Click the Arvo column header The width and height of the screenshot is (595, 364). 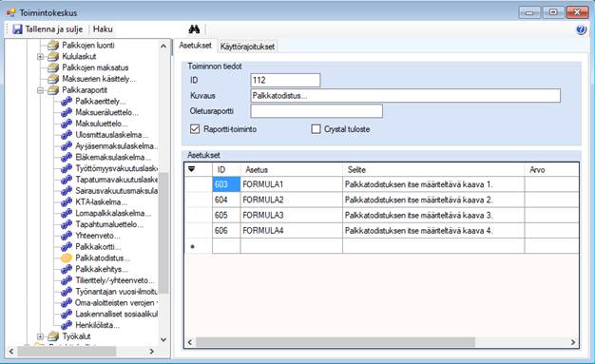[551, 170]
